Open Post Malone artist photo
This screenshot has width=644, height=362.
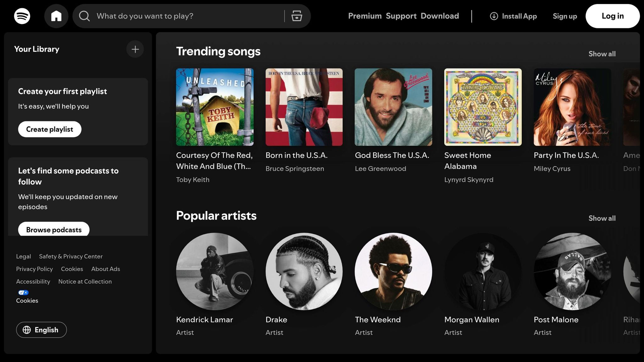coord(572,271)
